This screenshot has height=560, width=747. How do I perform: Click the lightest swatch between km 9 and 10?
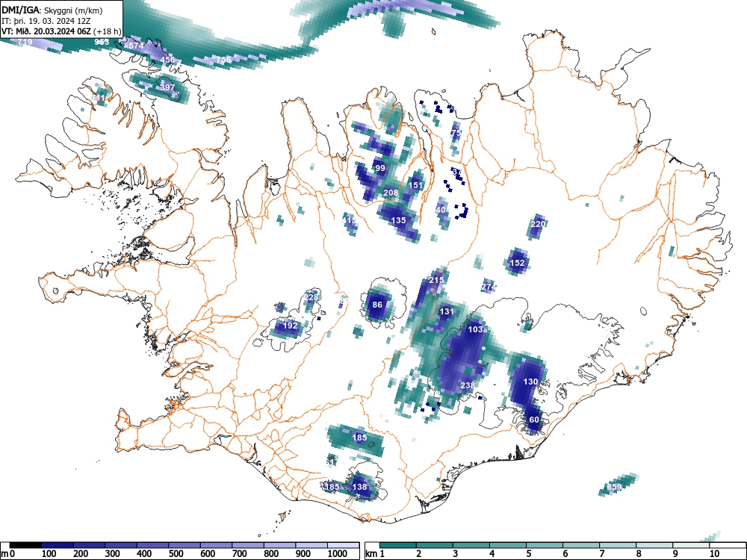[691, 545]
